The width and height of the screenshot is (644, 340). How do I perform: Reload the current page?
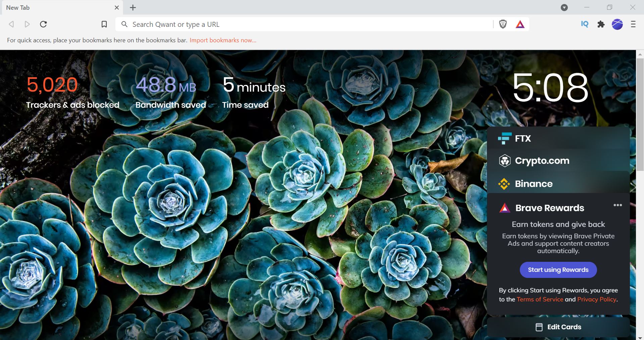coord(43,24)
